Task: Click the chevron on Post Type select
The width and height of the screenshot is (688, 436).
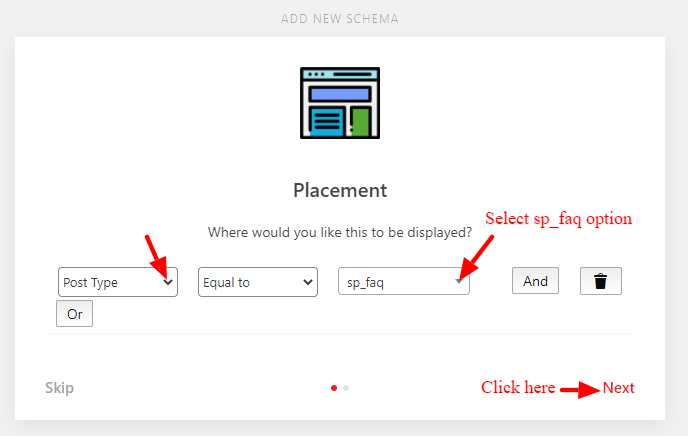Action: 168,282
